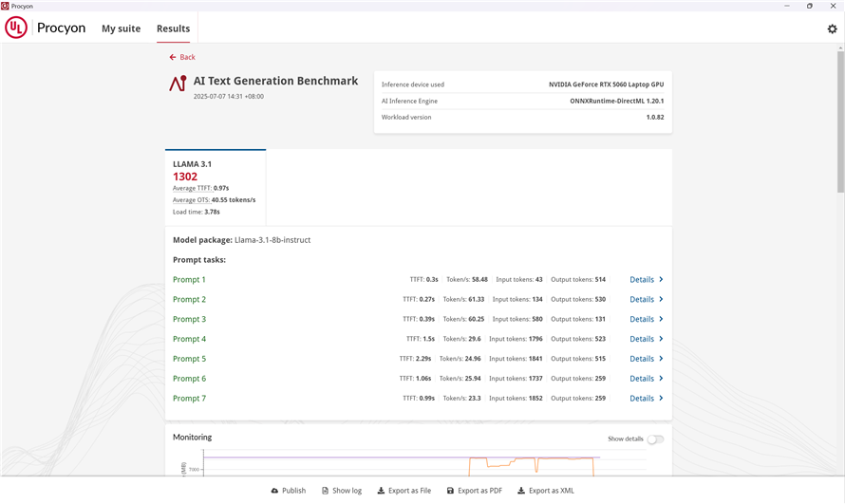Open the settings gear icon
Image resolution: width=845 pixels, height=504 pixels.
pos(832,29)
